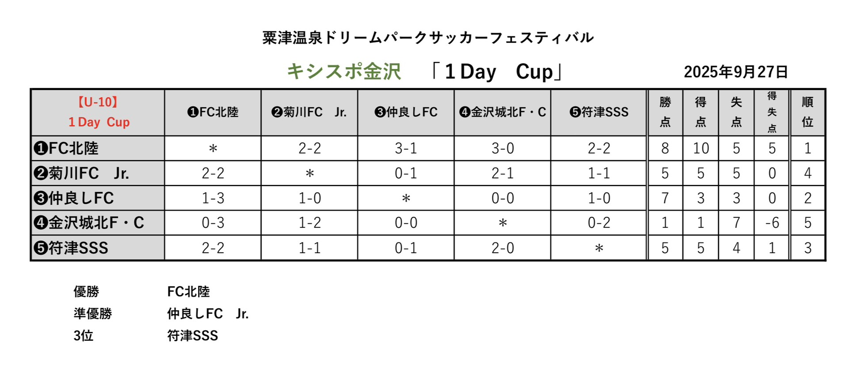Click the ❸仲良しFC row label
868x369 pixels.
[74, 198]
